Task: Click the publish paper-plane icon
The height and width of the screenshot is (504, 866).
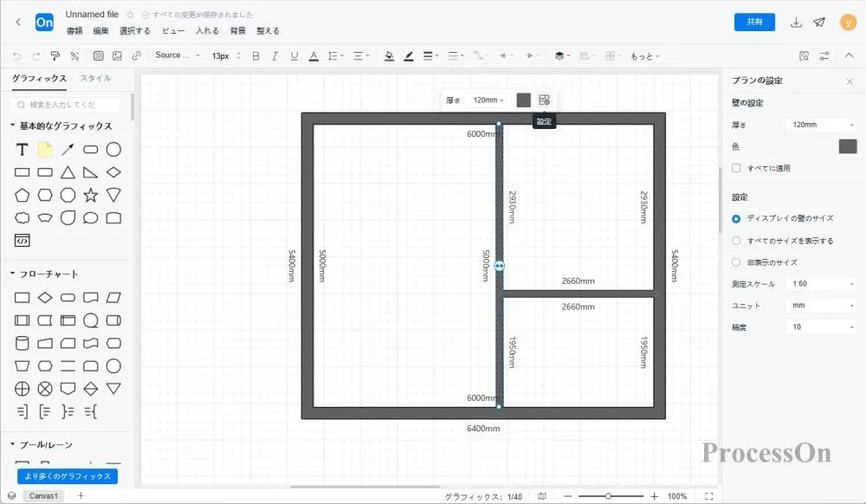Action: pos(819,22)
